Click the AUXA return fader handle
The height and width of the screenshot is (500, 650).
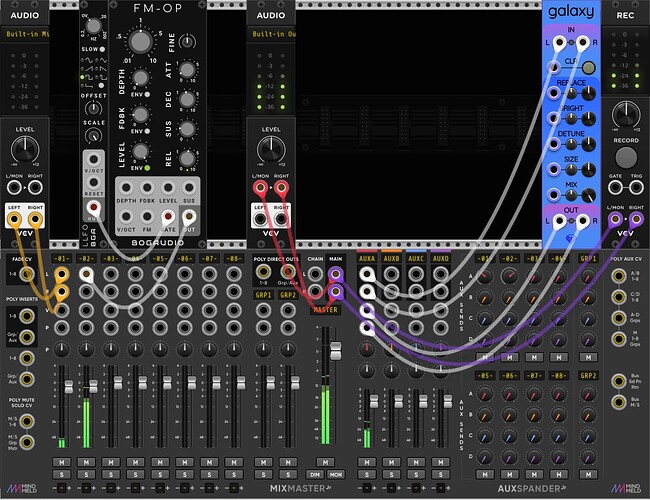(x=374, y=401)
